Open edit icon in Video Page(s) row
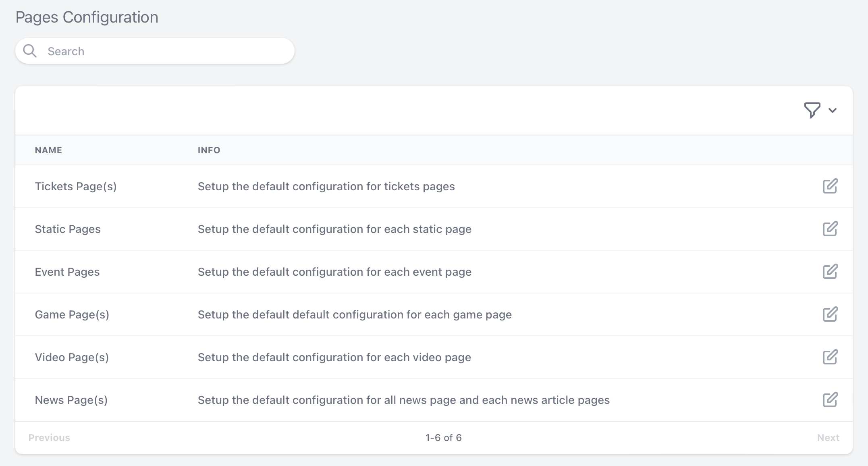Screen dimensions: 868x466 [x=830, y=357]
